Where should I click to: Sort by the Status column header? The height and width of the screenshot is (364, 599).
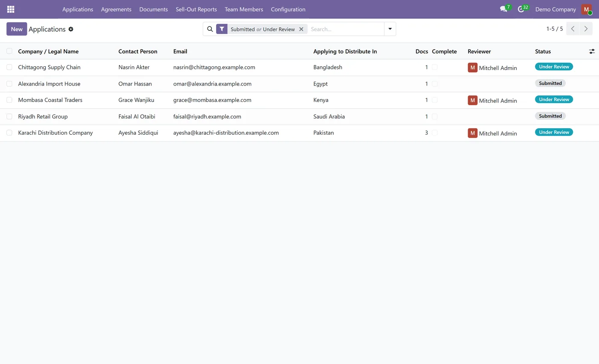coord(543,51)
